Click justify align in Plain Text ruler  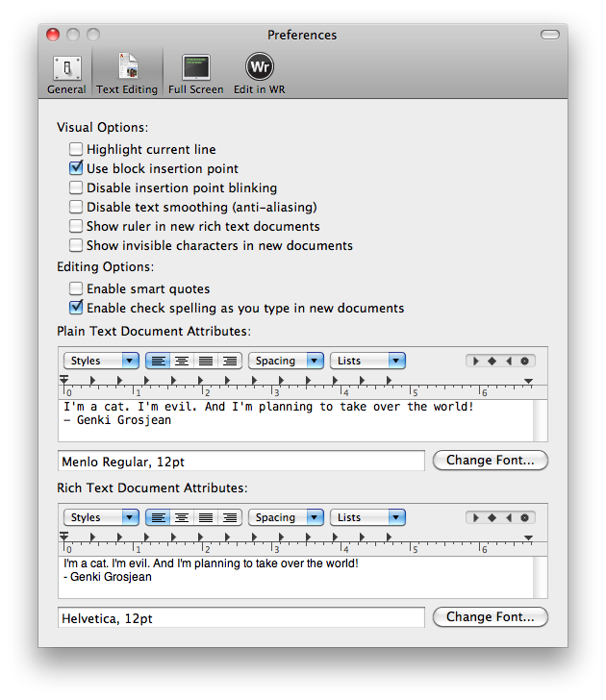(x=205, y=361)
